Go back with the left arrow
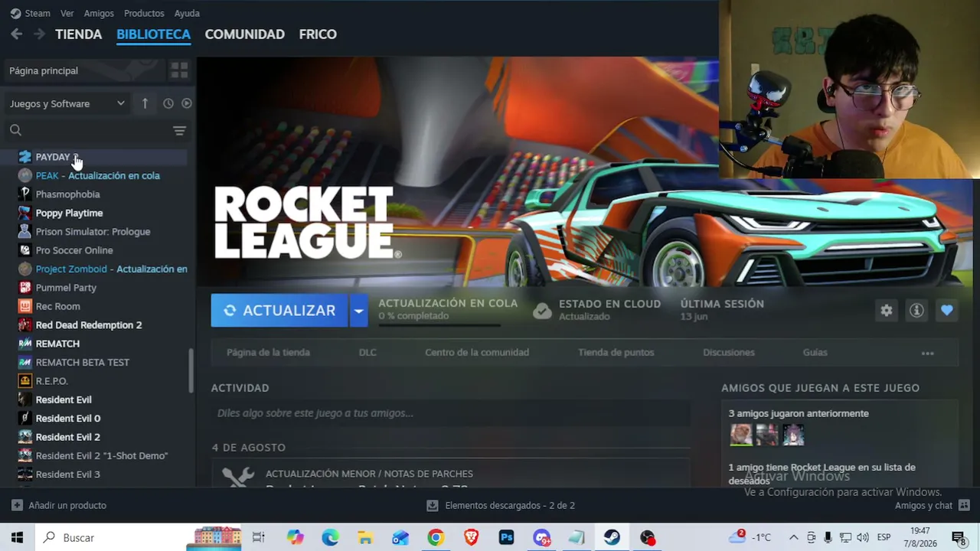980x551 pixels. (17, 34)
